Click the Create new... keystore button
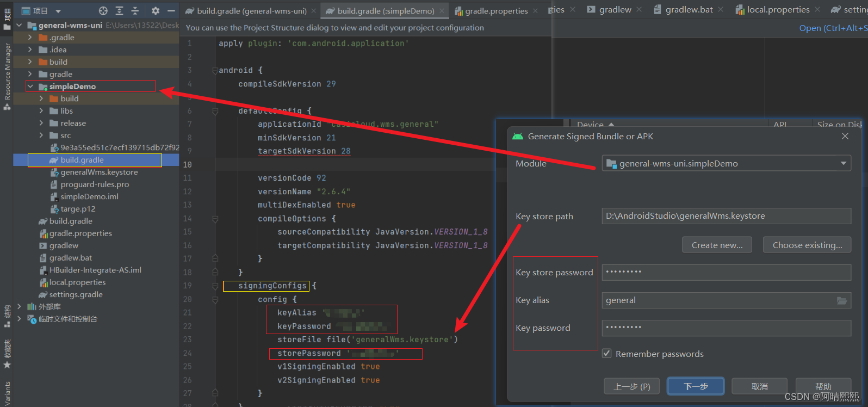The image size is (868, 407). (x=717, y=245)
